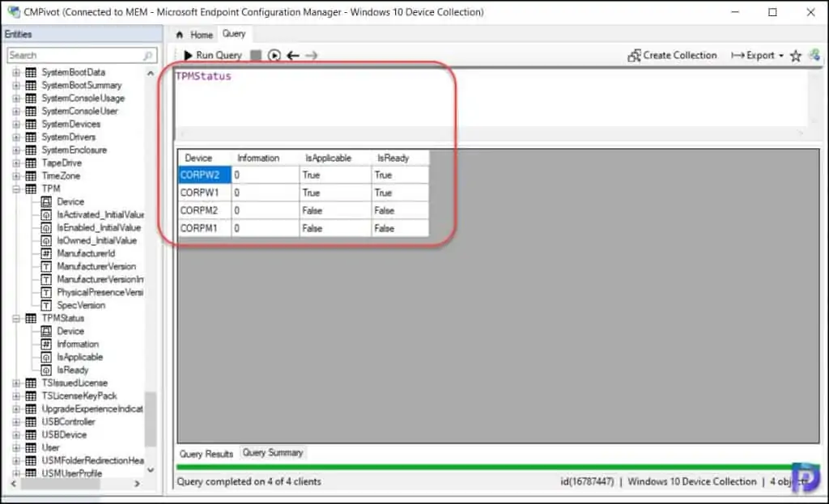This screenshot has height=504, width=829.
Task: Select the TPM table icon
Action: click(x=32, y=188)
